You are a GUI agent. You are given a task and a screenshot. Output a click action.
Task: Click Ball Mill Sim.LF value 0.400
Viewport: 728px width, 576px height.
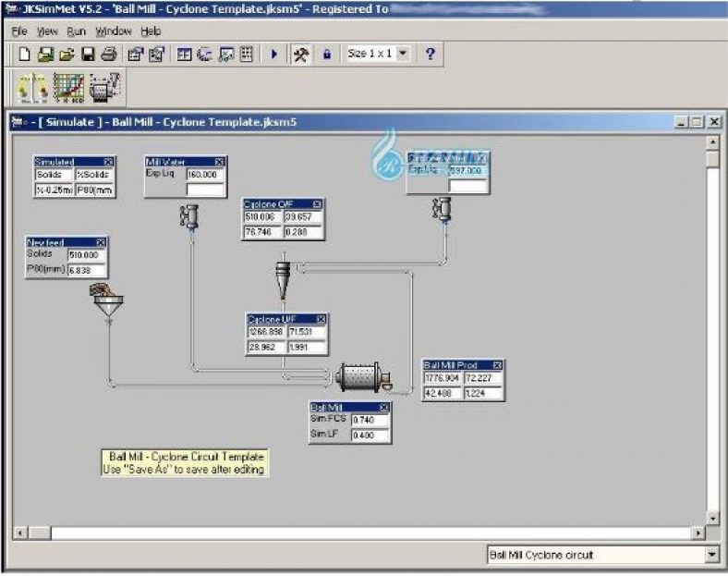point(370,435)
